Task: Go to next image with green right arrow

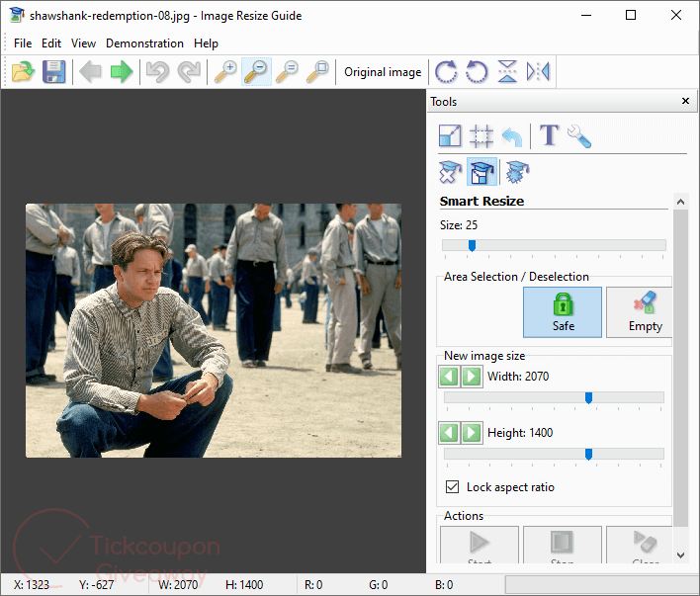Action: tap(121, 71)
